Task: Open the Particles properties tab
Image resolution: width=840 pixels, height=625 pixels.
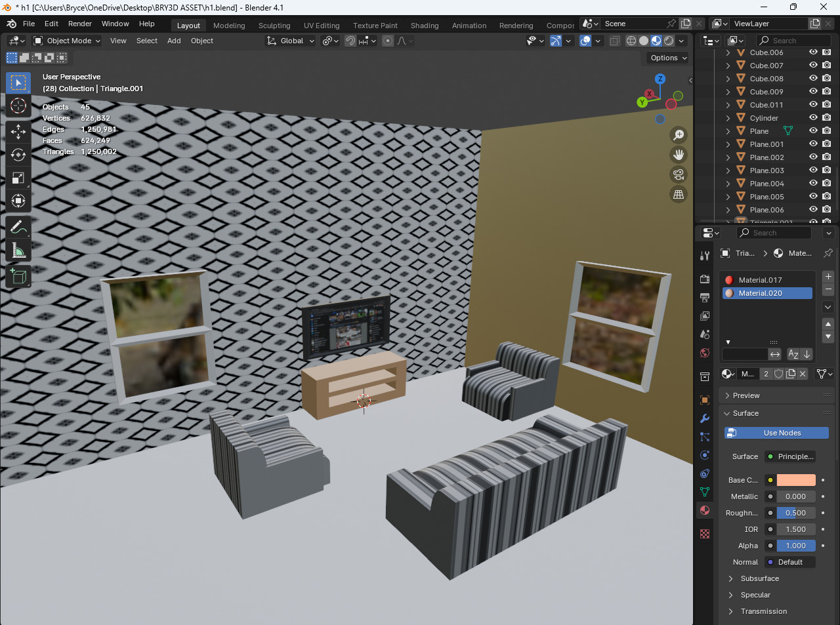Action: pos(705,437)
